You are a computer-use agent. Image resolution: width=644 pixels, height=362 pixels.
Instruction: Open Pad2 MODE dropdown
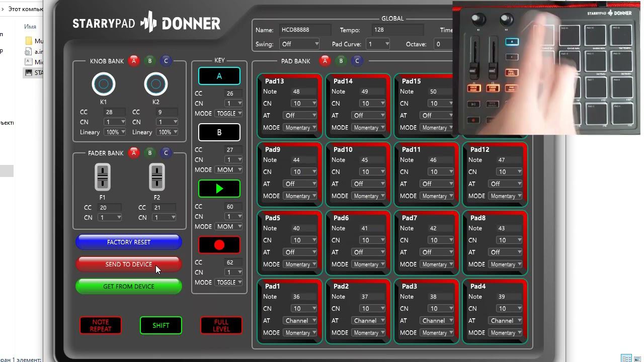coord(368,333)
